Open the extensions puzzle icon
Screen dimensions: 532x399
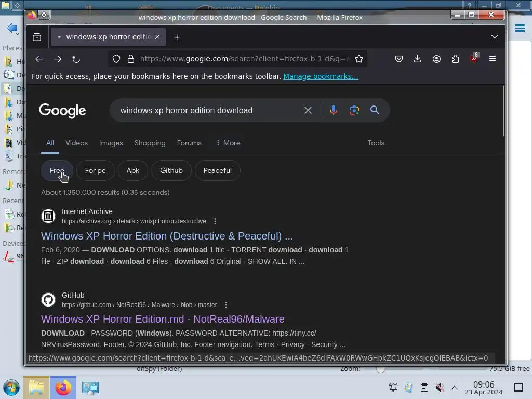tap(455, 59)
